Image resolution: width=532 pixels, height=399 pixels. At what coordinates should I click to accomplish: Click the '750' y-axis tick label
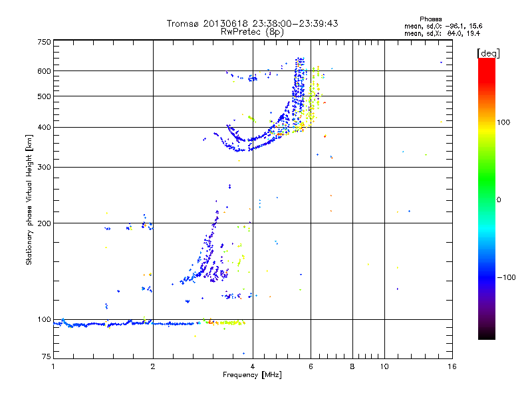coord(44,42)
